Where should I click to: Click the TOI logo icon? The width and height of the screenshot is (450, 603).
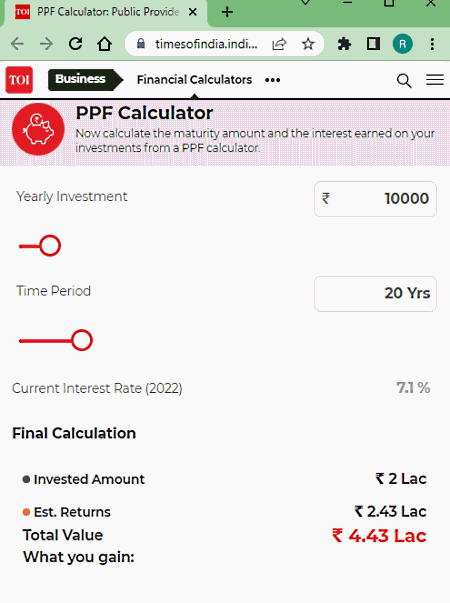[x=19, y=80]
